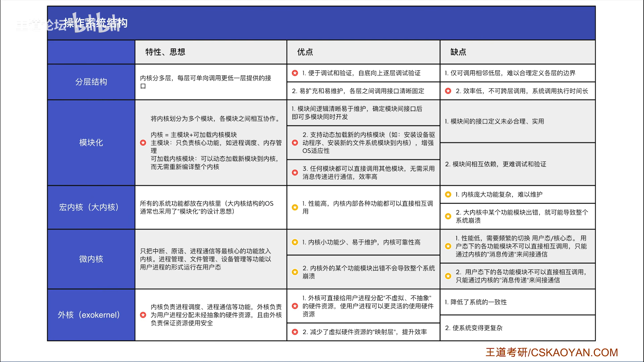Click red star beside 支持动态加载新的内核模块
This screenshot has width=644, height=362.
[x=295, y=143]
